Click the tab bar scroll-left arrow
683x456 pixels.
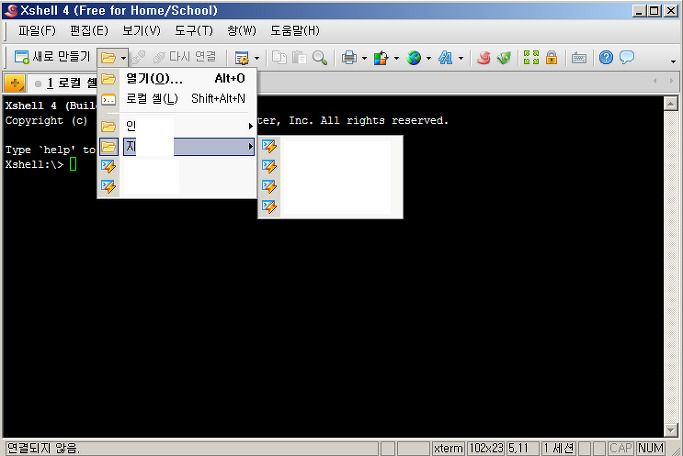[655, 81]
